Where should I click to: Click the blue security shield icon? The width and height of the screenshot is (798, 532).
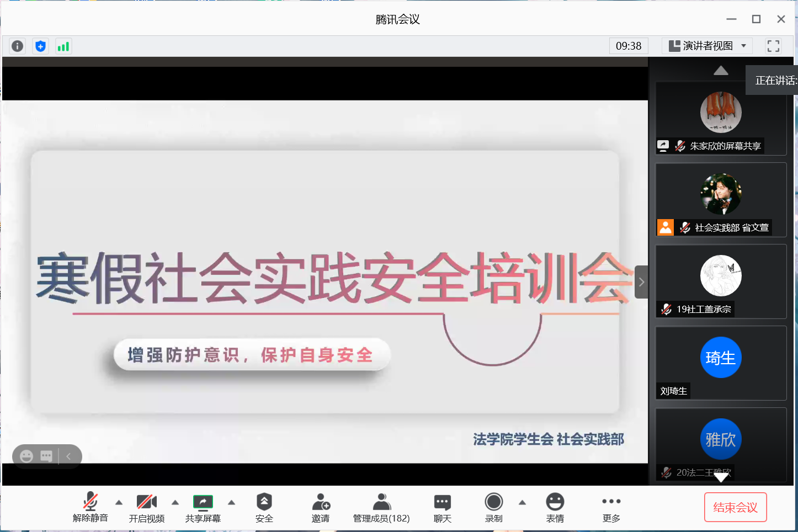pyautogui.click(x=40, y=46)
